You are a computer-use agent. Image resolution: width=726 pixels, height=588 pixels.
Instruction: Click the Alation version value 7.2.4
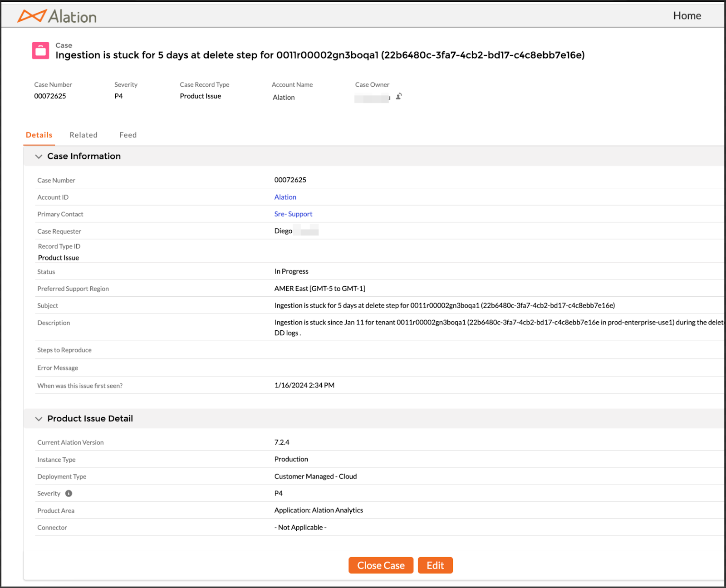[282, 442]
